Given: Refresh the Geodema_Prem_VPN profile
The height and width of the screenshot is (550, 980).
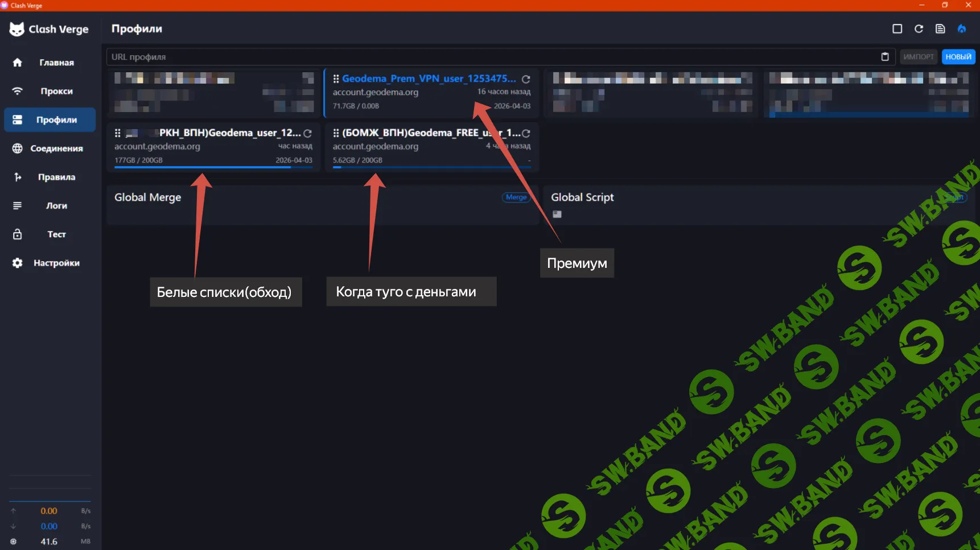Looking at the screenshot, I should point(526,79).
